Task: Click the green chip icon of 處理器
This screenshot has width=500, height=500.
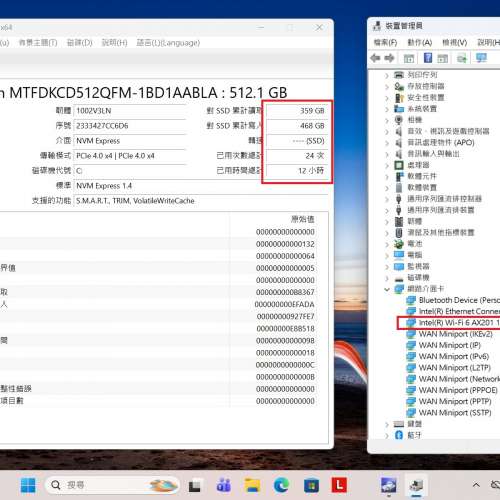Action: tap(399, 165)
